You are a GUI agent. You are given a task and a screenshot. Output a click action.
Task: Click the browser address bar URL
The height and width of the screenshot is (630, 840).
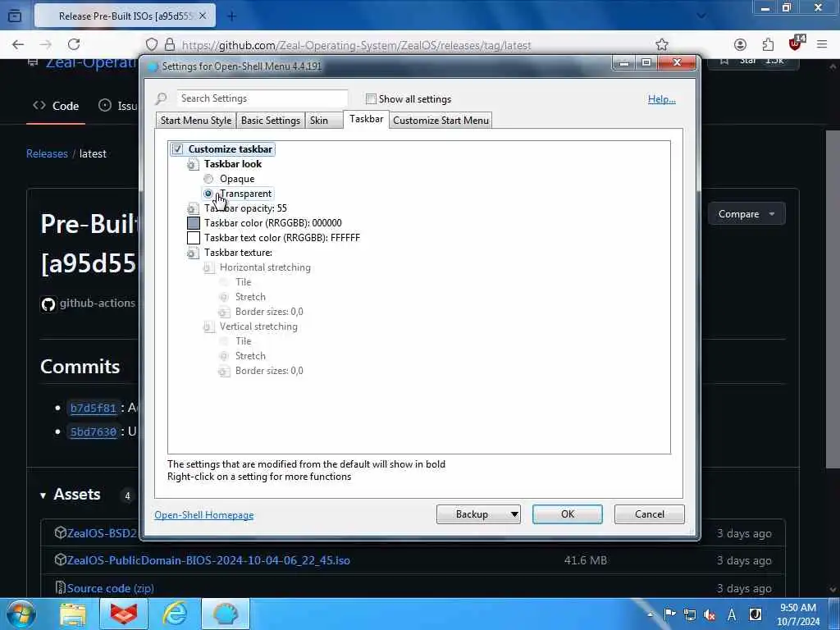pos(356,46)
